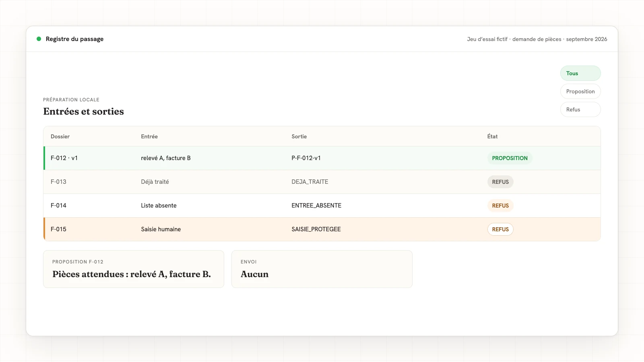
Task: Click the REFUS badge in the F-014 row
Action: click(500, 206)
